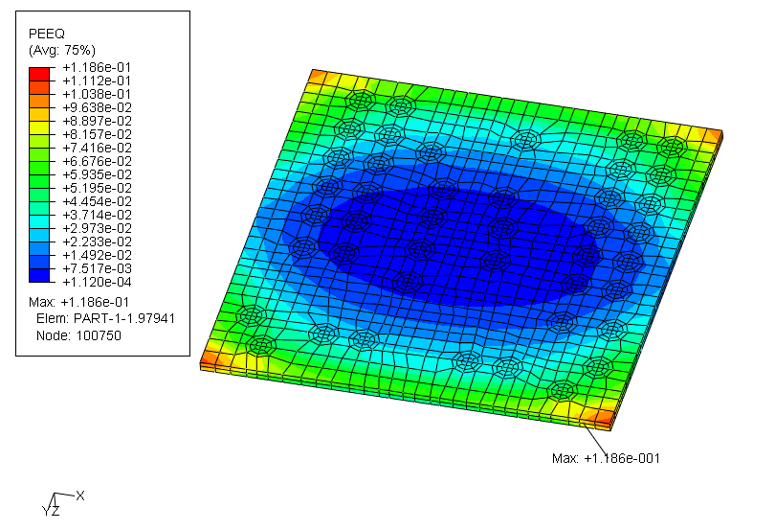Select the +8.897e-02 legend value

[97, 120]
